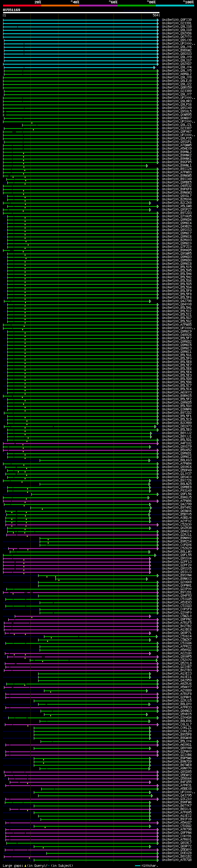Screen dimensions: 197x868
Task: Select hit label UniRef100_Q9LIG7
Action: [177, 60]
